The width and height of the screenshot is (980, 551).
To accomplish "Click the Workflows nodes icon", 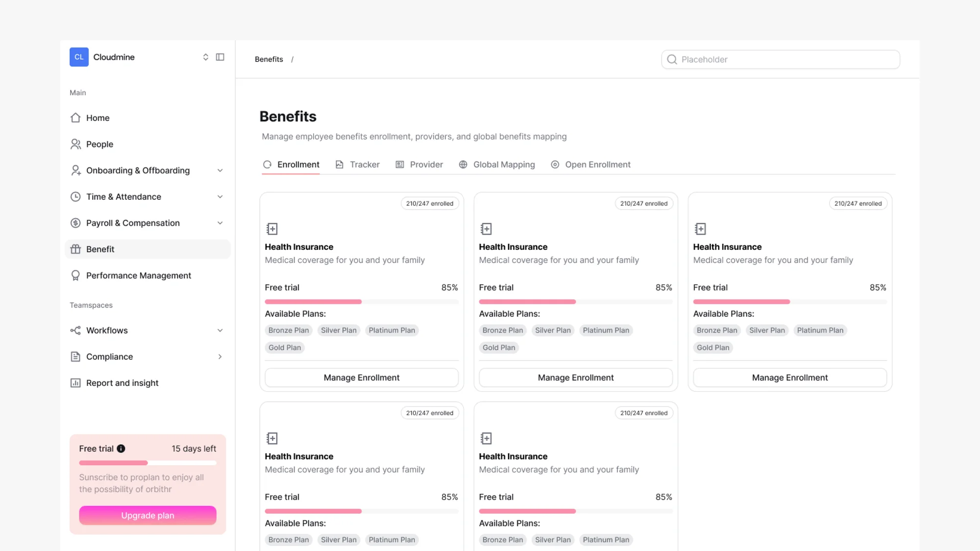I will pyautogui.click(x=75, y=331).
